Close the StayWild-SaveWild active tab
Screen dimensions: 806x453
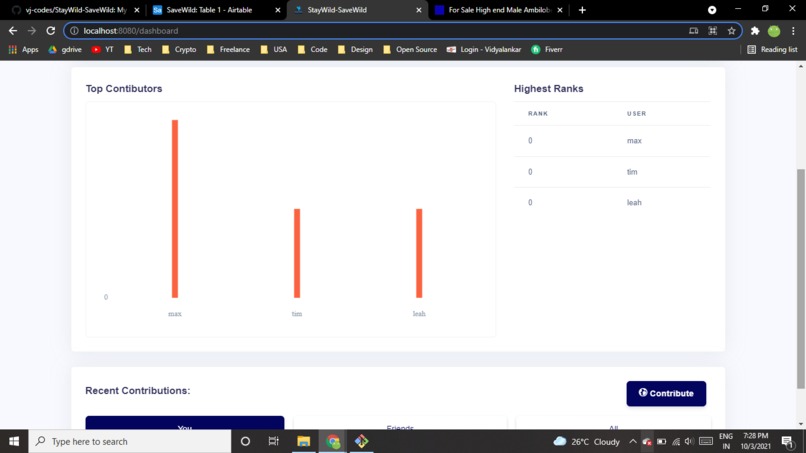coord(418,10)
